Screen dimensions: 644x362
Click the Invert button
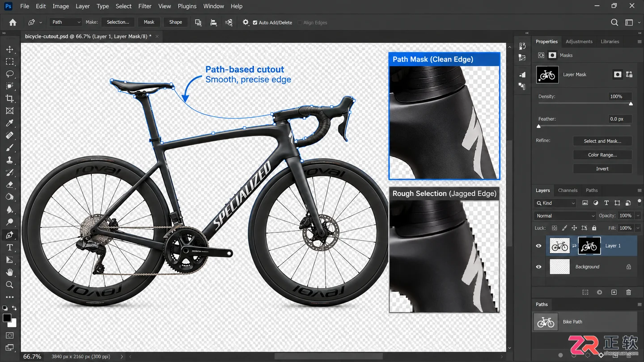click(x=602, y=169)
